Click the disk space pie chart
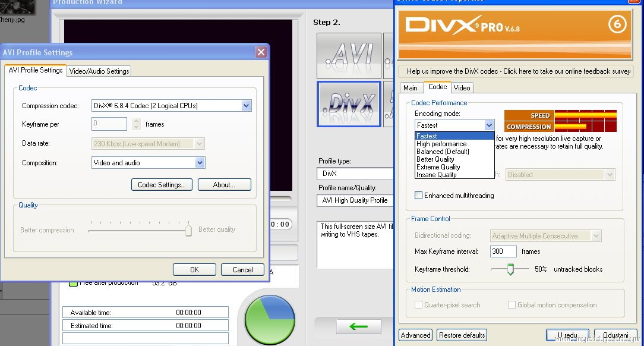Image resolution: width=644 pixels, height=346 pixels. pos(270,320)
